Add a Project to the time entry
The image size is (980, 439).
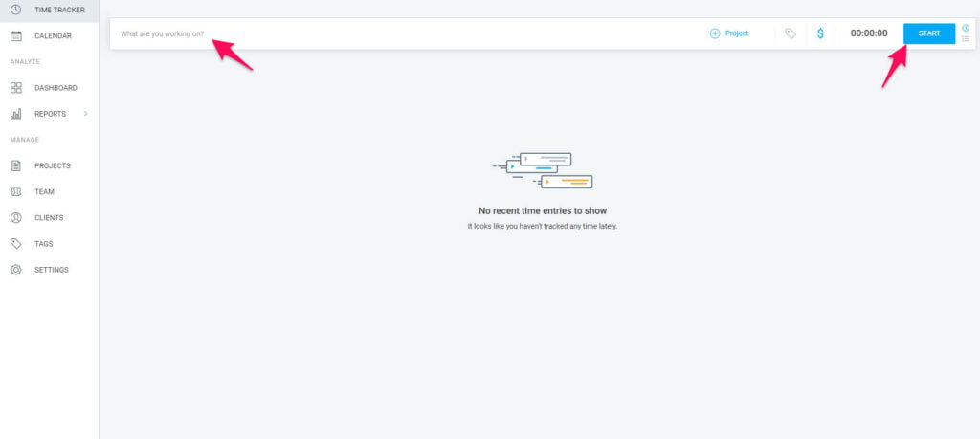pyautogui.click(x=728, y=33)
